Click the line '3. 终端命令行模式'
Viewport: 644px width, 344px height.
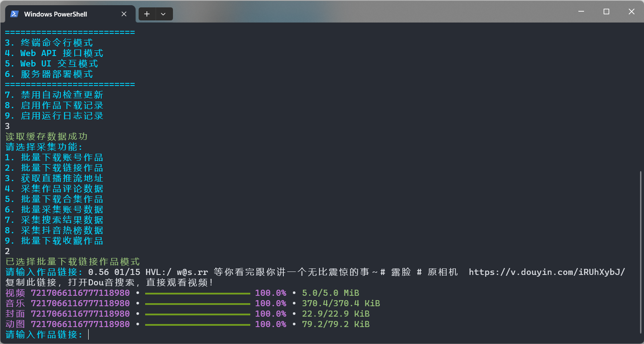pyautogui.click(x=49, y=43)
